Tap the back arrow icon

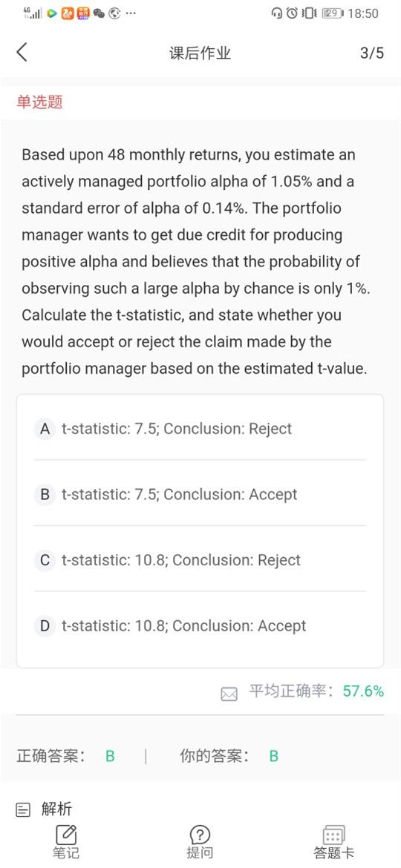click(22, 53)
